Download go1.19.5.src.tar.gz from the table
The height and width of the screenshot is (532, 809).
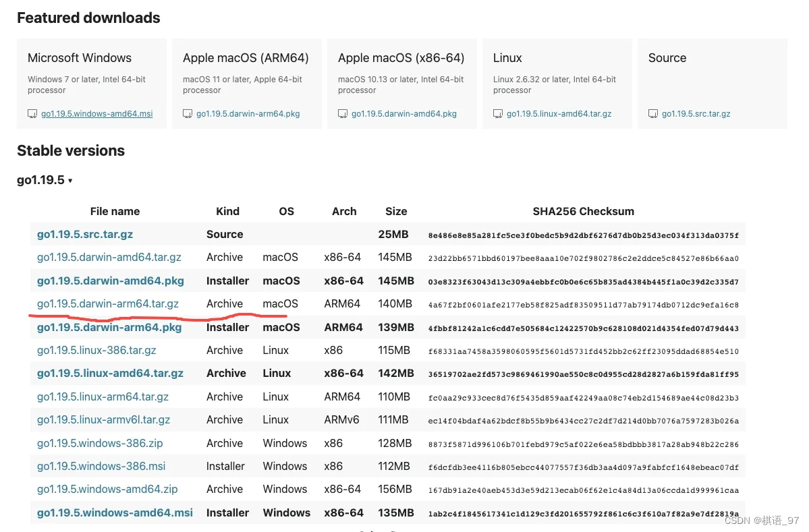84,235
